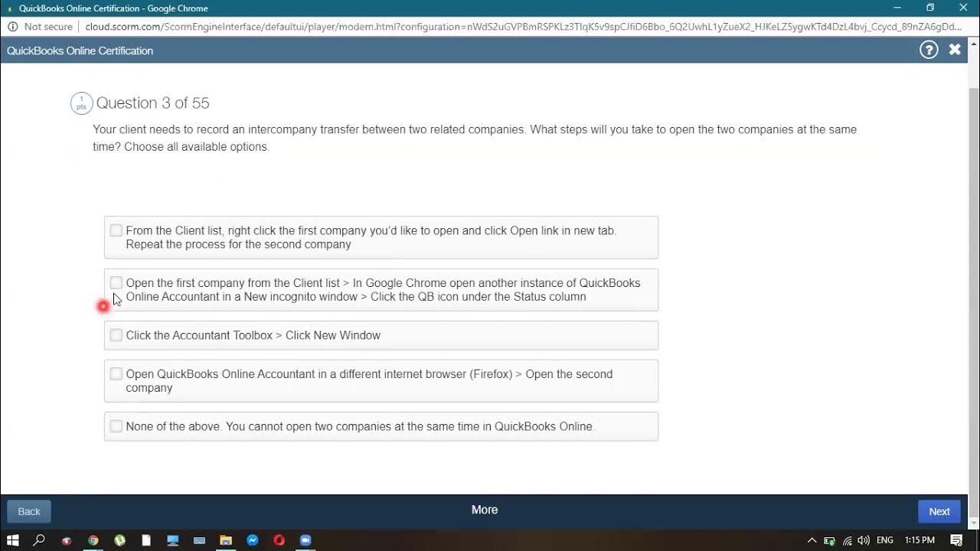Open Opera browser from the taskbar
980x551 pixels.
pos(279,540)
